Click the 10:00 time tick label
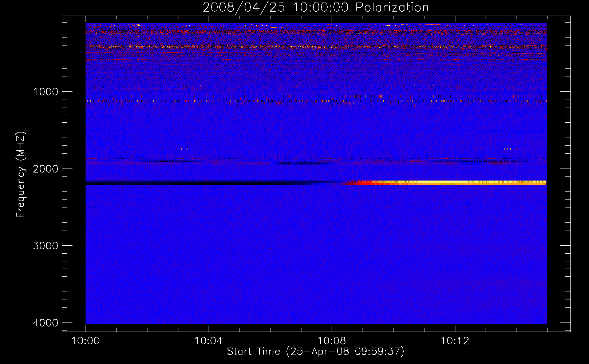The height and width of the screenshot is (364, 589). pos(86,341)
